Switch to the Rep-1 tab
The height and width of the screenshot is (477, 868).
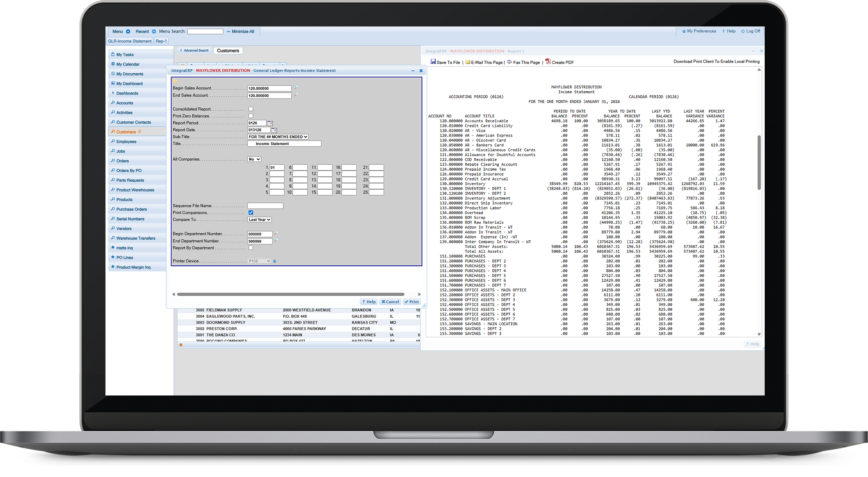pos(161,41)
